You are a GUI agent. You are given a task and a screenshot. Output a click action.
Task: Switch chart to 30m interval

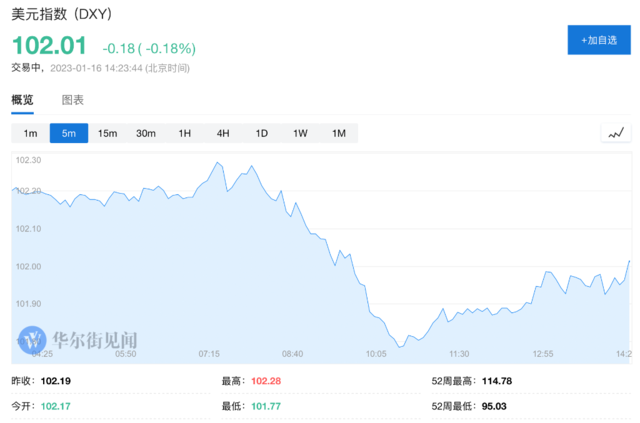tap(146, 134)
